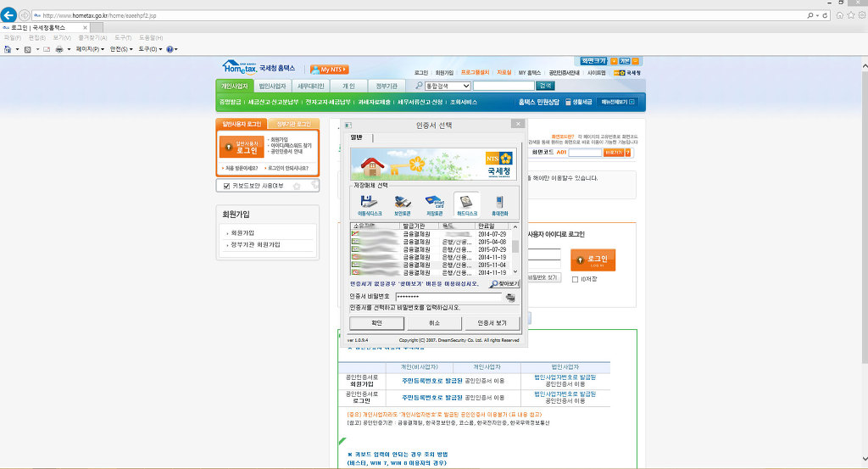Select the 일반 tab in certificate dialog
The image size is (868, 469).
coord(357,137)
